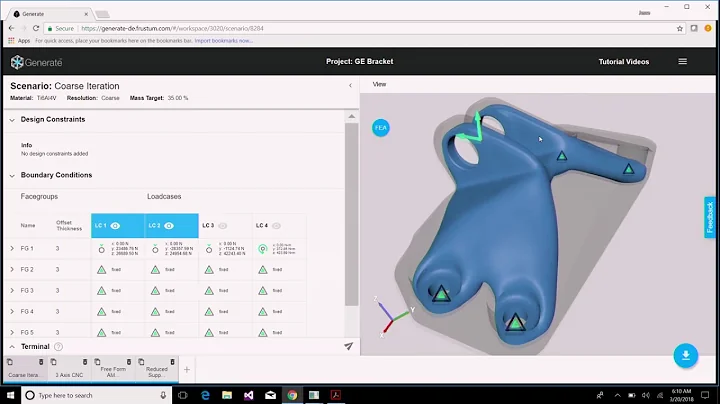
Task: Click FG 1 force icon under LC 1
Action: 101,249
